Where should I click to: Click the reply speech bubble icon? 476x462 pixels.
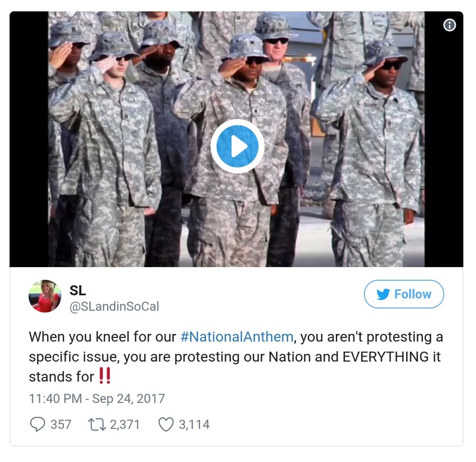pyautogui.click(x=37, y=424)
